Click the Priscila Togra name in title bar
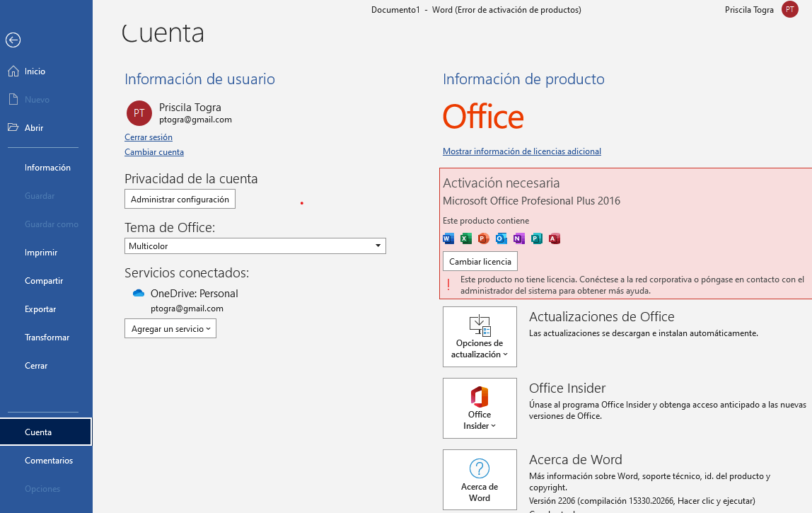This screenshot has width=812, height=513. pyautogui.click(x=749, y=9)
